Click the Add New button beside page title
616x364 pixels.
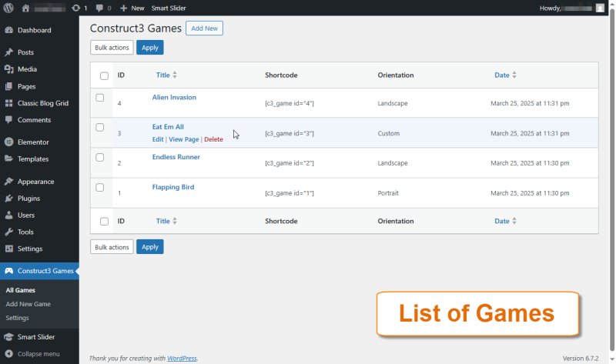tap(204, 28)
